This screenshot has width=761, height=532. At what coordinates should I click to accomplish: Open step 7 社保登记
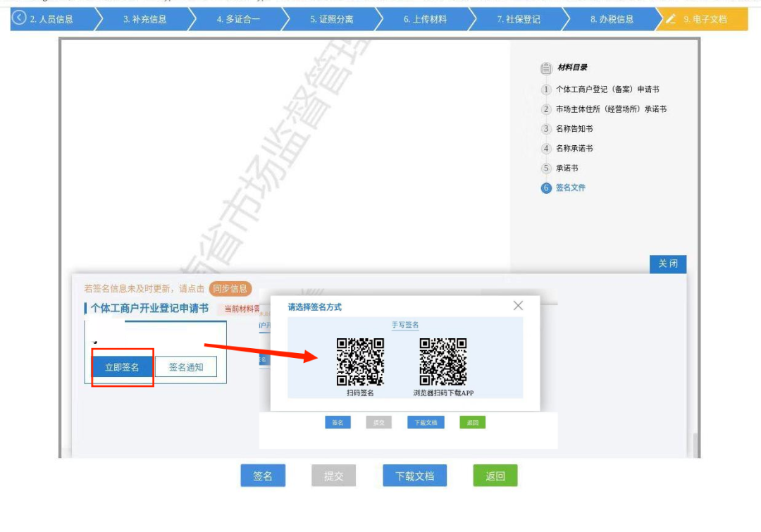(519, 19)
